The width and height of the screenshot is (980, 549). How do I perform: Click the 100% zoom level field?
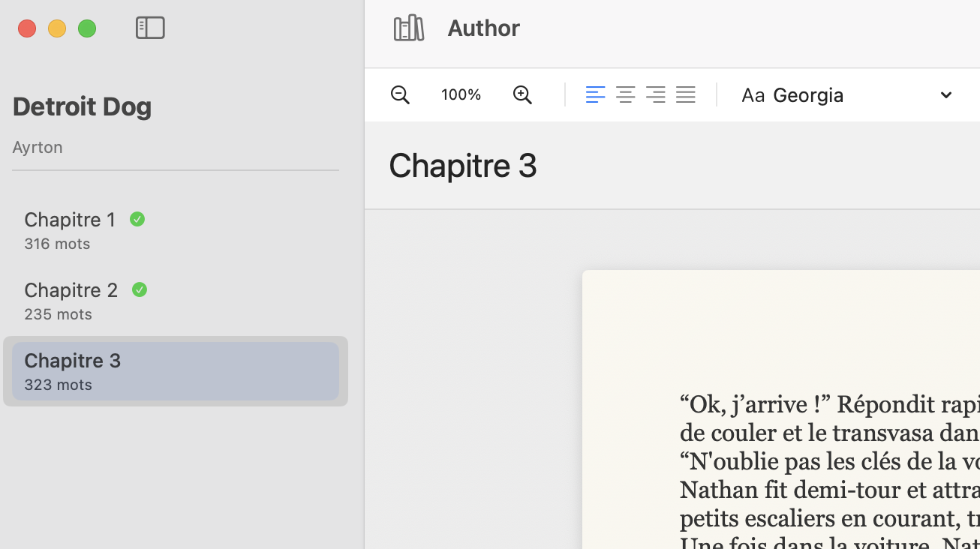click(461, 94)
